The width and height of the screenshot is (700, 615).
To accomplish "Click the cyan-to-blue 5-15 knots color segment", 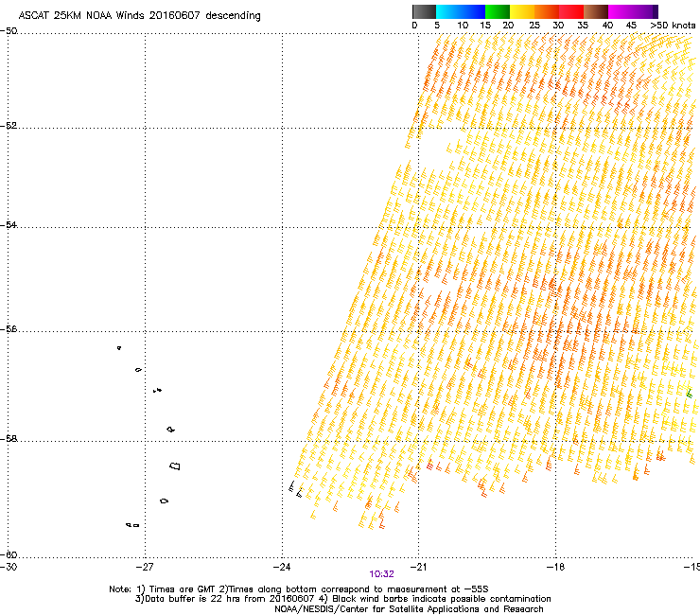I will point(461,11).
